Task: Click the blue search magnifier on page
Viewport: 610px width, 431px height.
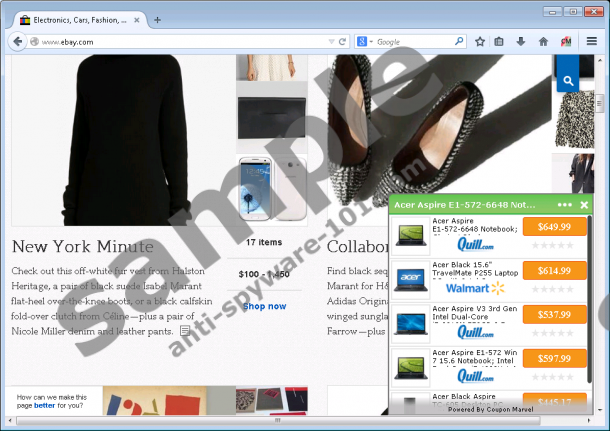Action: pyautogui.click(x=567, y=80)
